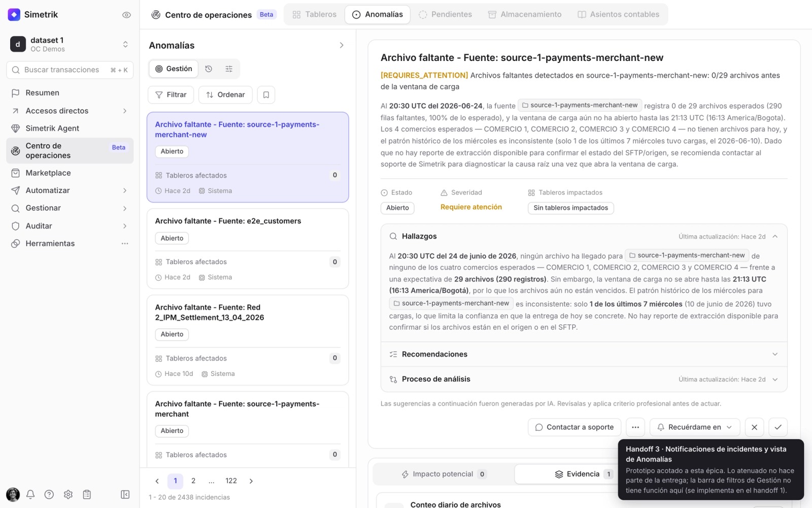Click the Filtrar button
Image resolution: width=812 pixels, height=508 pixels.
(x=171, y=95)
